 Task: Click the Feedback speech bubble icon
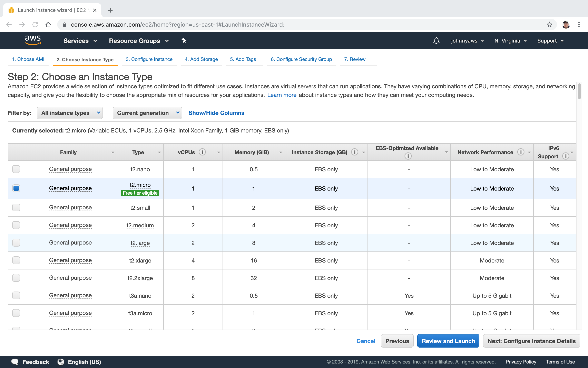click(x=15, y=362)
